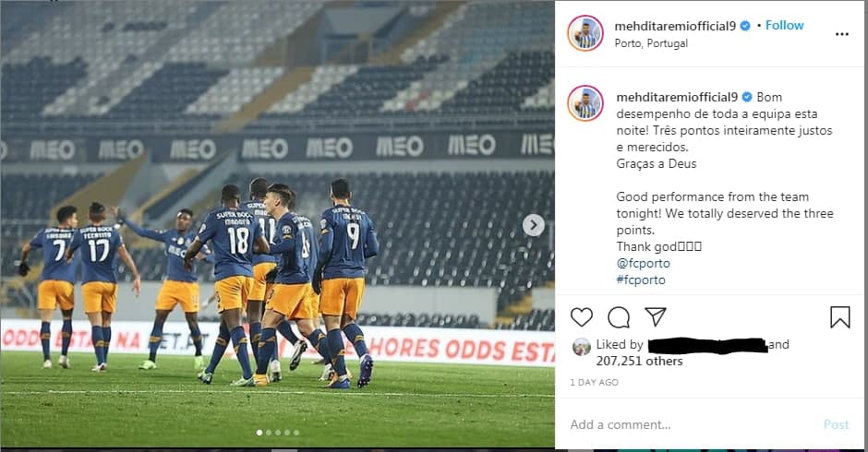Open the 1 DAY AGO timestamp
This screenshot has height=452, width=868.
pos(594,382)
